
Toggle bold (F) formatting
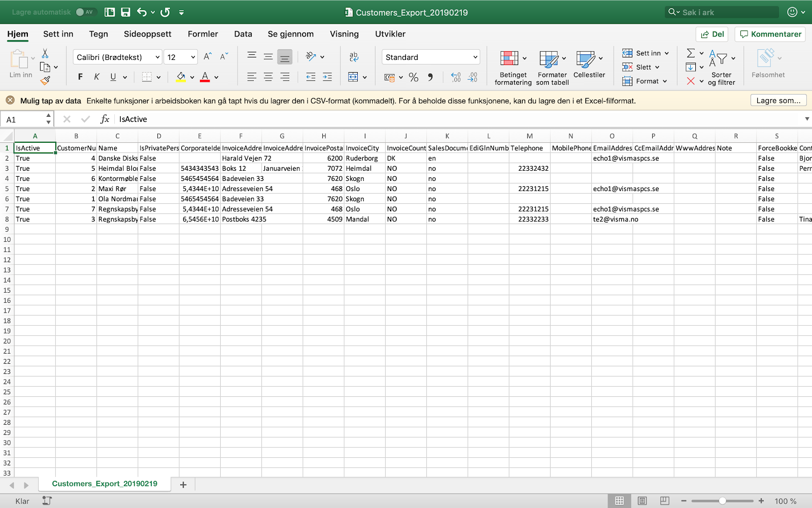(80, 77)
